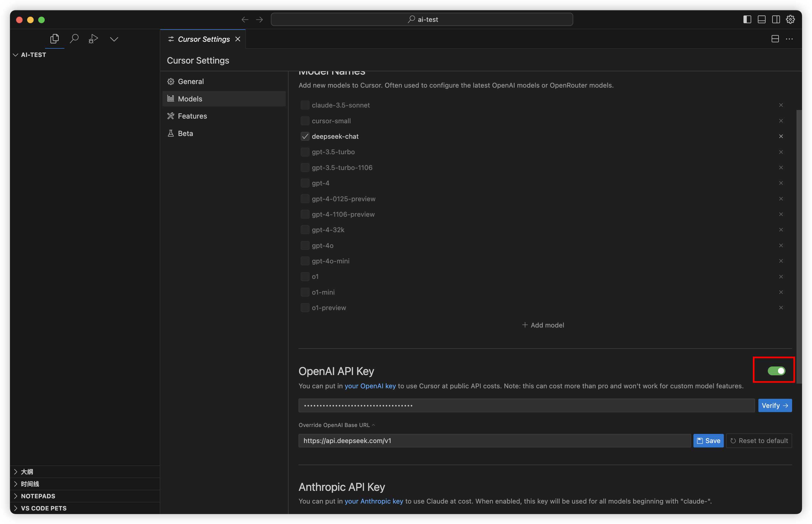Viewport: 812px width, 524px height.
Task: Select the Cursor Settings tab
Action: point(203,39)
